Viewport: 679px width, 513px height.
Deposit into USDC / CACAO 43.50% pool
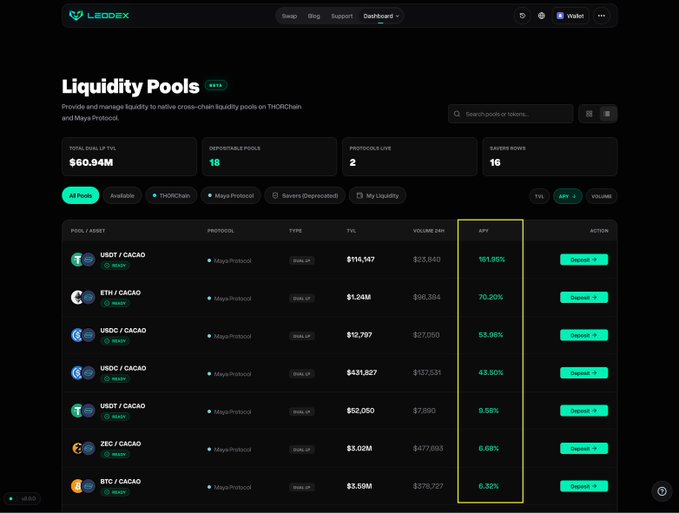pos(584,373)
